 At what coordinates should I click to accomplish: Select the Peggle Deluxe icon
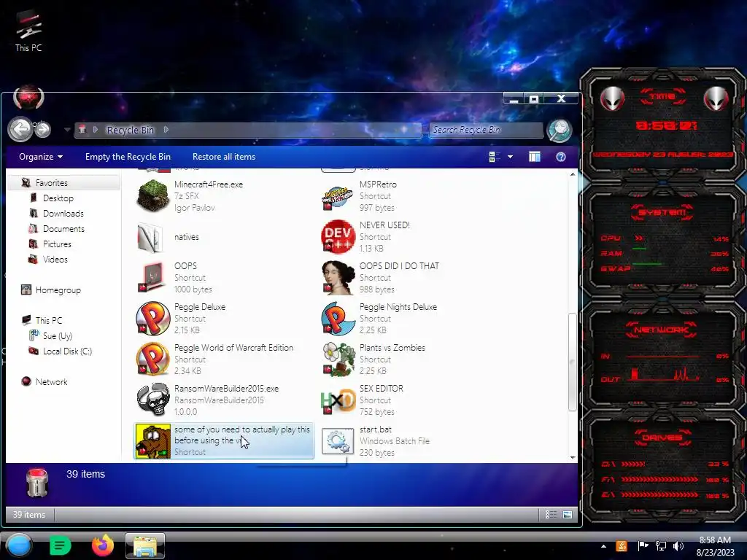point(152,319)
